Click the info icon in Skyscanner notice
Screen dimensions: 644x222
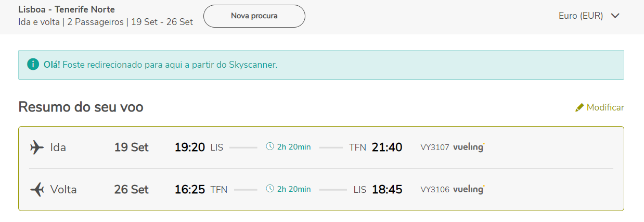33,65
